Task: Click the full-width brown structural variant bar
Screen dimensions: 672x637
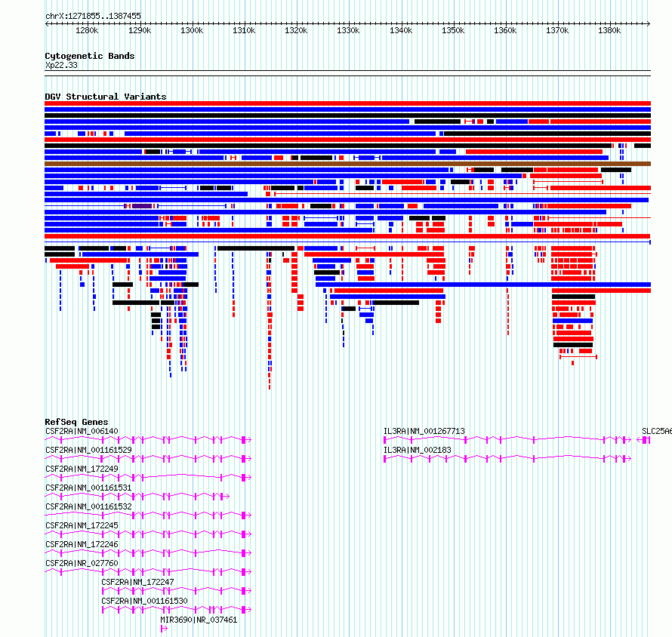Action: [x=347, y=164]
